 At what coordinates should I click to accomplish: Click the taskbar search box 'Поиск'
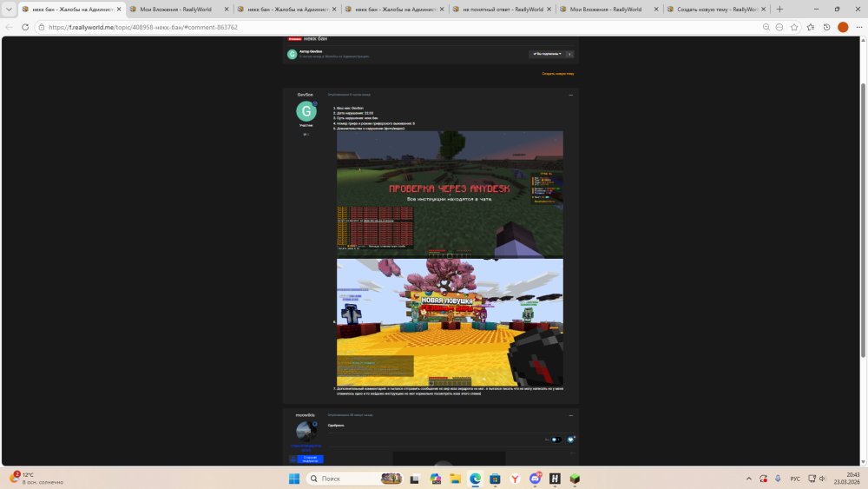[x=355, y=479]
